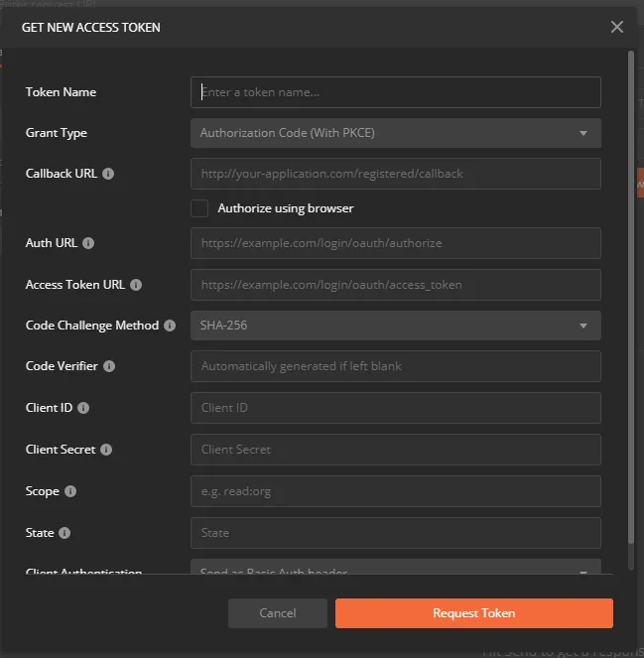
Task: Open the Client Authentication dropdown
Action: coord(395,568)
